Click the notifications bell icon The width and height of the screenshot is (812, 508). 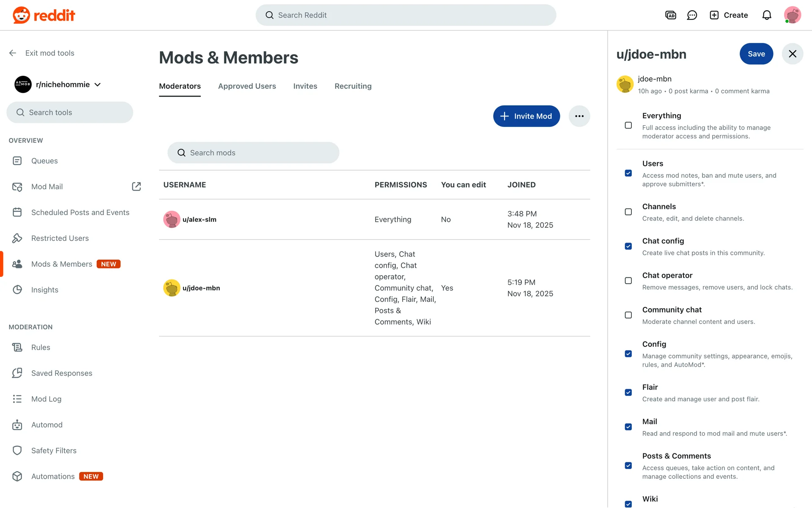coord(766,15)
